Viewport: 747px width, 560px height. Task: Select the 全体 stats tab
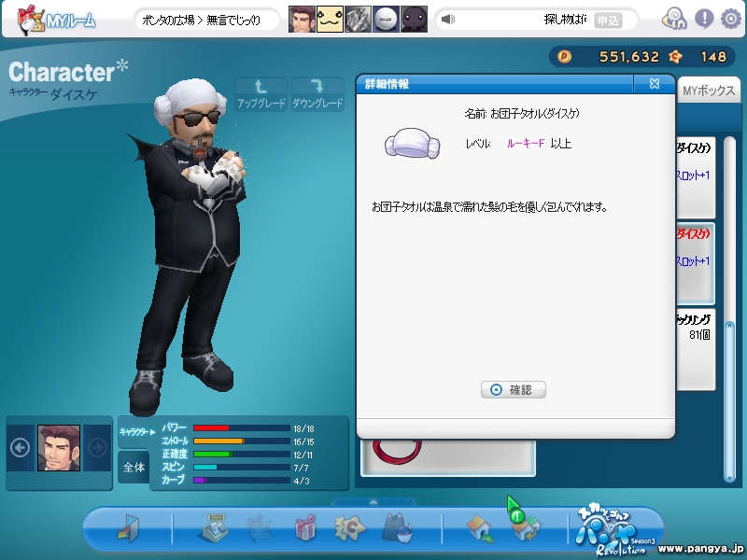134,468
